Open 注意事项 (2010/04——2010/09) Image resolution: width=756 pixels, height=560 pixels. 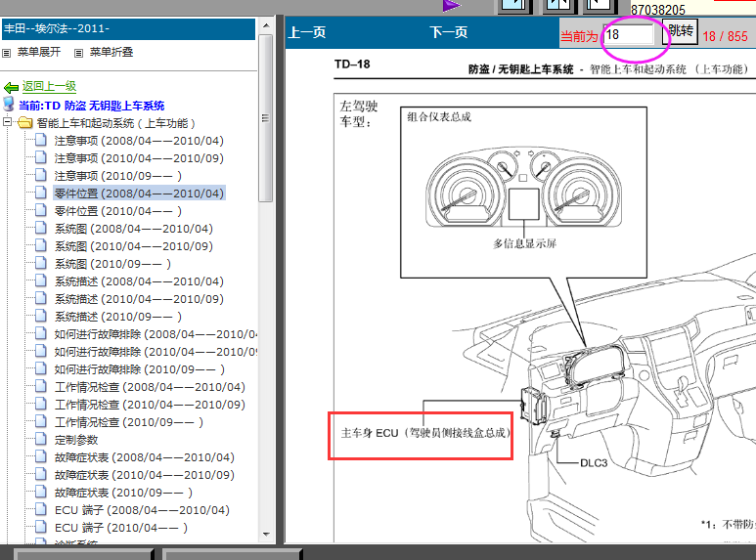(139, 158)
